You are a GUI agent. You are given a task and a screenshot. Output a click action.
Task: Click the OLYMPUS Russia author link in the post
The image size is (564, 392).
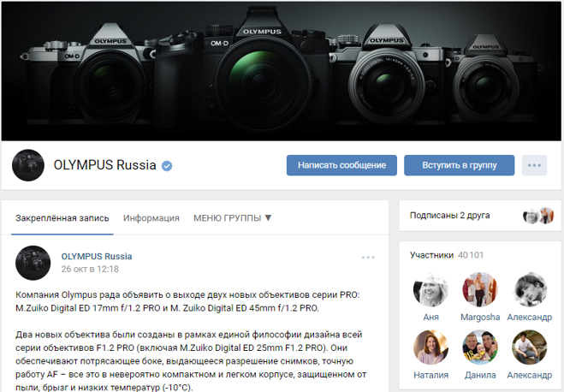pyautogui.click(x=97, y=257)
